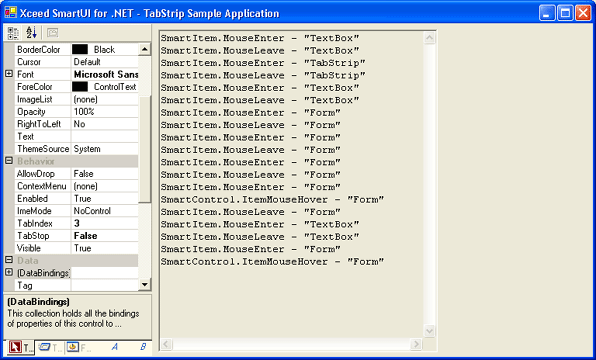596x360 pixels.
Task: Select the BorderColor property name
Action: click(x=38, y=49)
